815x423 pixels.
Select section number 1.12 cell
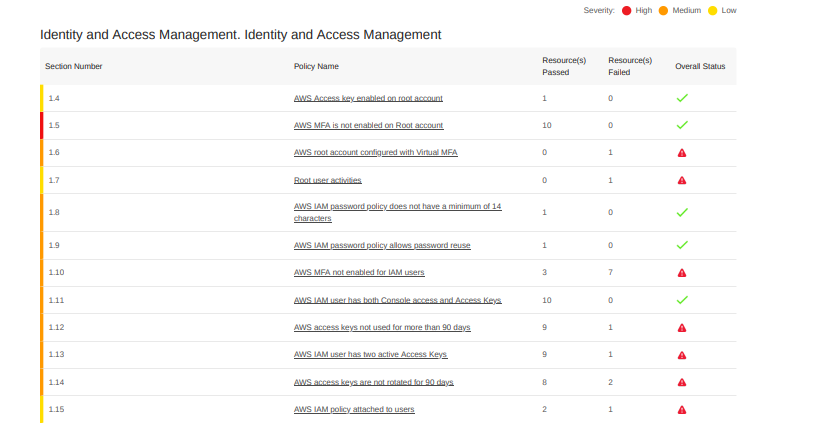(56, 327)
